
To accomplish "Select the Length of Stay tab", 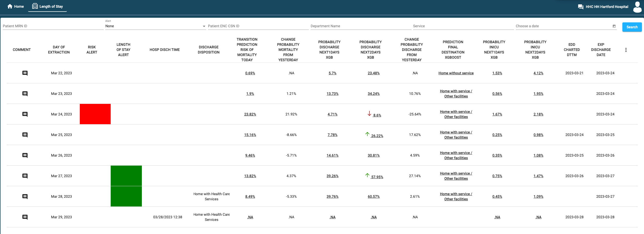I will coord(47,6).
